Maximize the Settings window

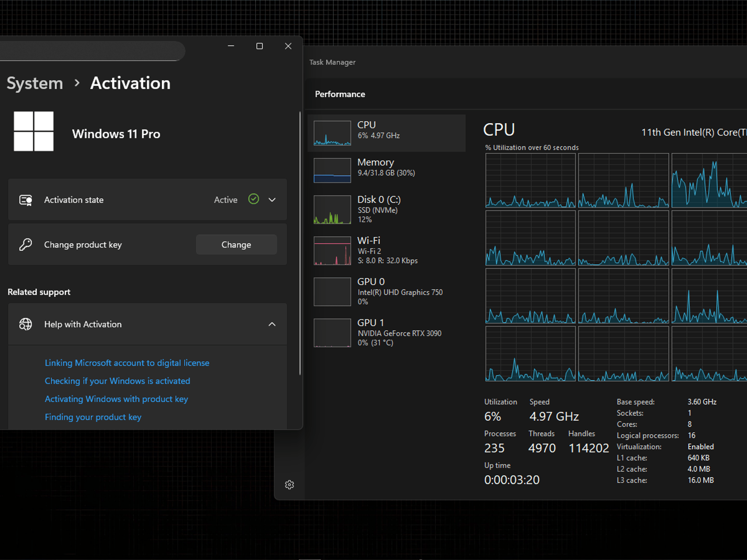pyautogui.click(x=259, y=46)
